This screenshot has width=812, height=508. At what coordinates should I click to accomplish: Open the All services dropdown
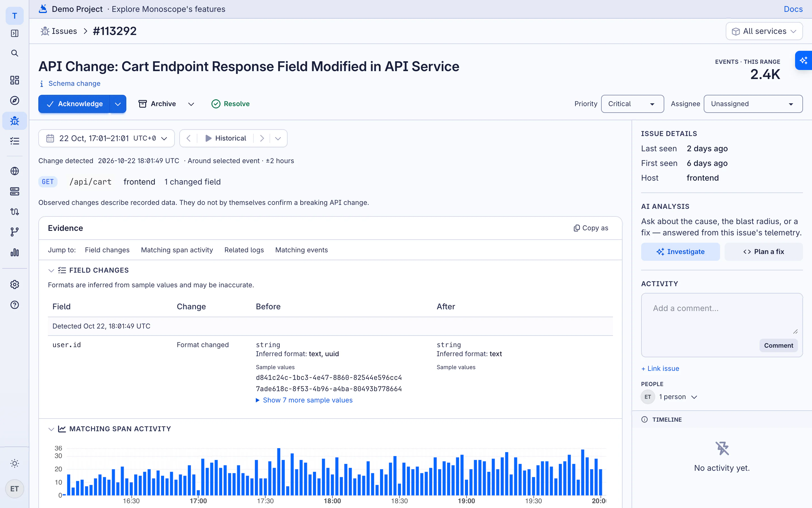point(764,31)
